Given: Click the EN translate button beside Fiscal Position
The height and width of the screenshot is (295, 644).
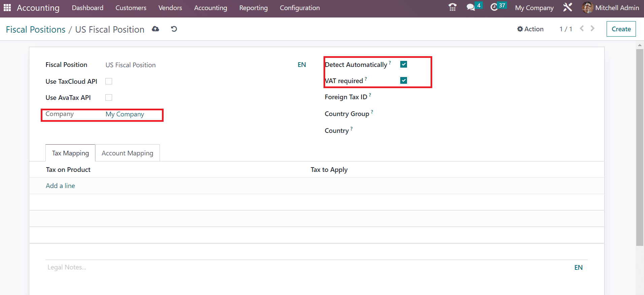Looking at the screenshot, I should (302, 65).
